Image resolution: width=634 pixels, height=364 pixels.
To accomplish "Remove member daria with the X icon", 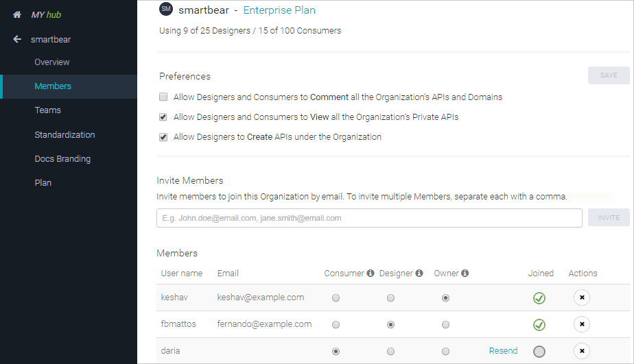I will (582, 351).
